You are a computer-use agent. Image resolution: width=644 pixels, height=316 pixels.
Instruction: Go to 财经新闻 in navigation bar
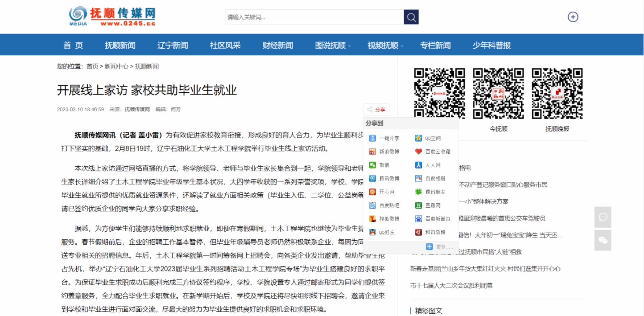(x=278, y=45)
